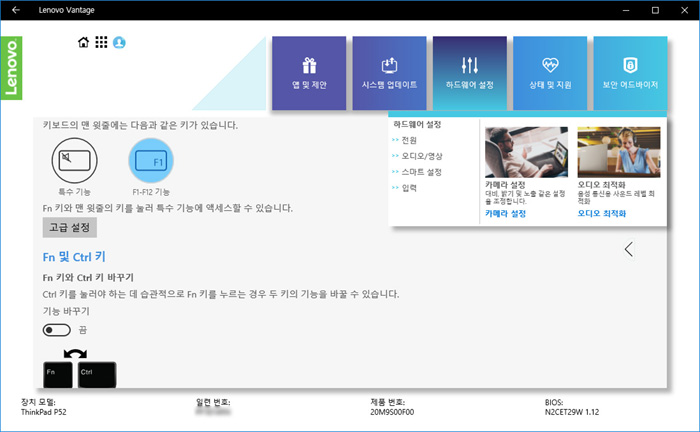Open 스마트 설정 in hardware settings menu
The image size is (700, 432).
coord(421,172)
